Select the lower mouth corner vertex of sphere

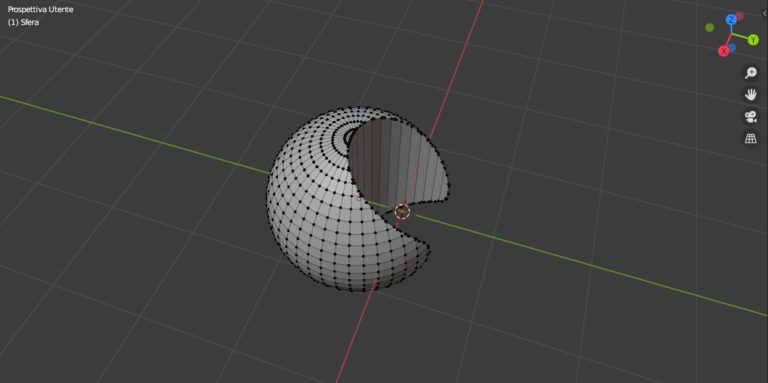[430, 252]
